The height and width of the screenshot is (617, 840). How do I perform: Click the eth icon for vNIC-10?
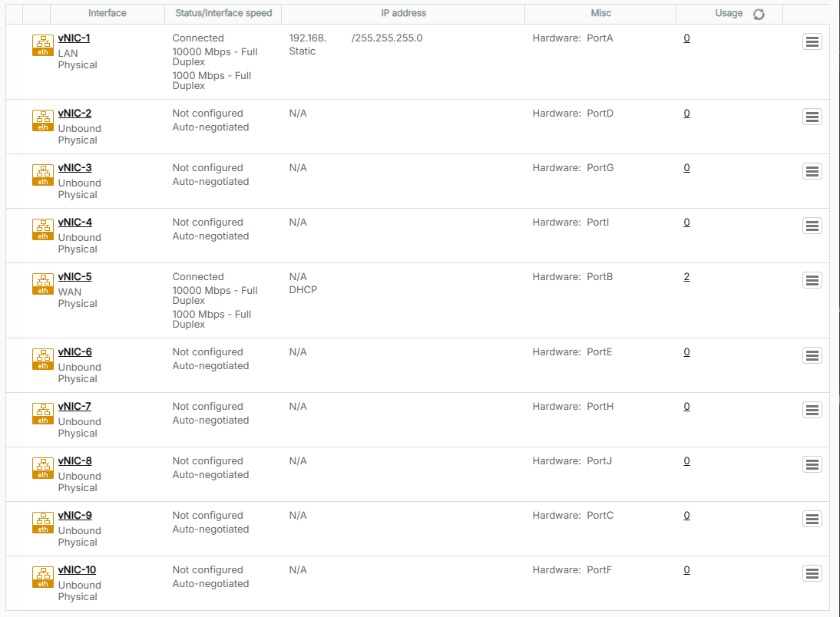[42, 577]
